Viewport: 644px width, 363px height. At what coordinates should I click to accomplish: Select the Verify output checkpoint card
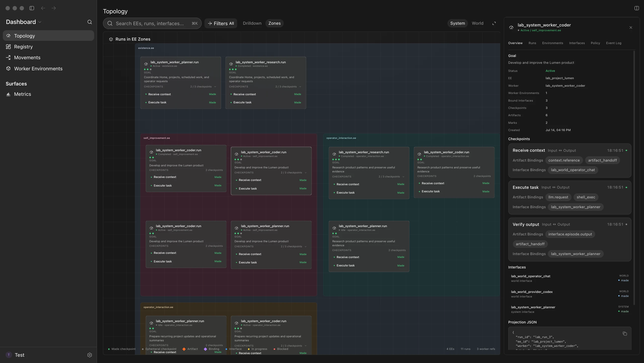coord(569,239)
